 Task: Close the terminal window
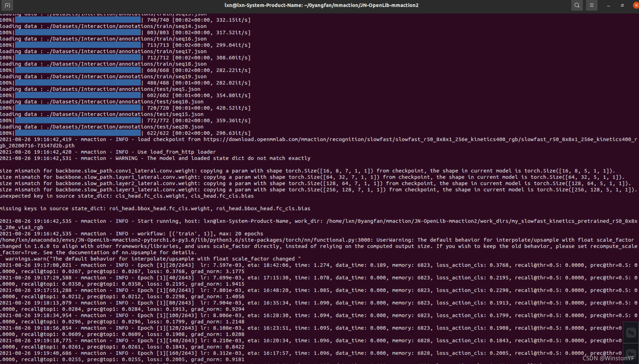tap(636, 5)
